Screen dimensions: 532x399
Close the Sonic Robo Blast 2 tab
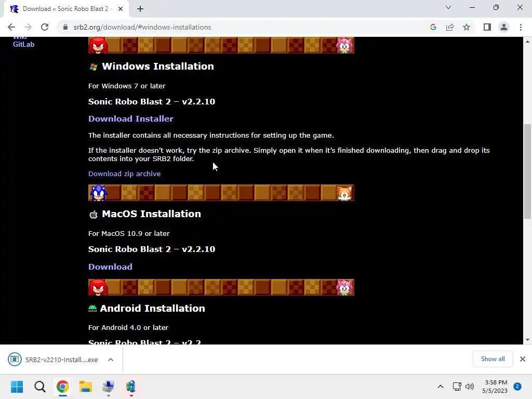121,9
